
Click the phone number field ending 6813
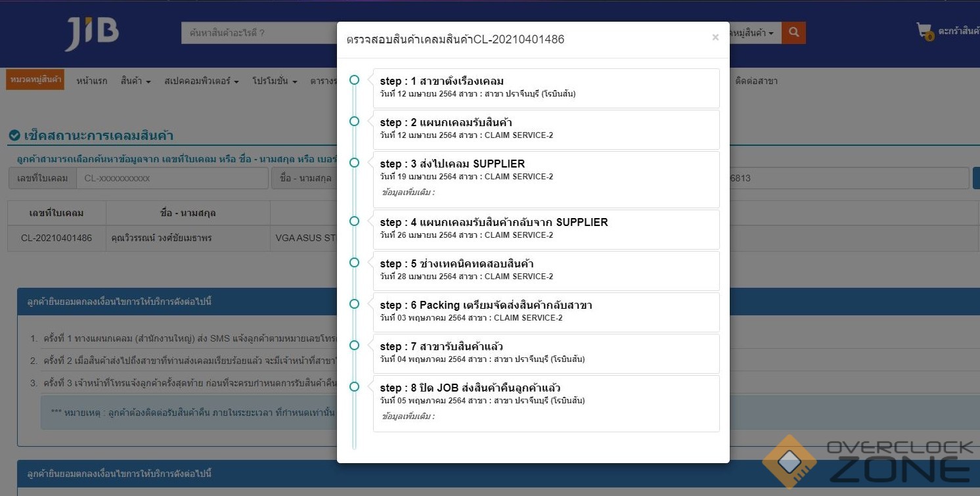(849, 178)
